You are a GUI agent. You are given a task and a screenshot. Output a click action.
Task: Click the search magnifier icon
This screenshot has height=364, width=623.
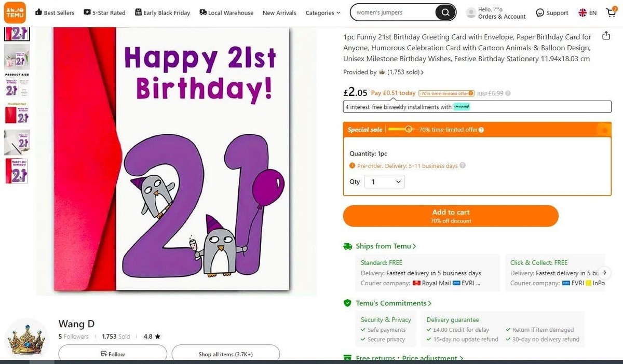pyautogui.click(x=445, y=12)
